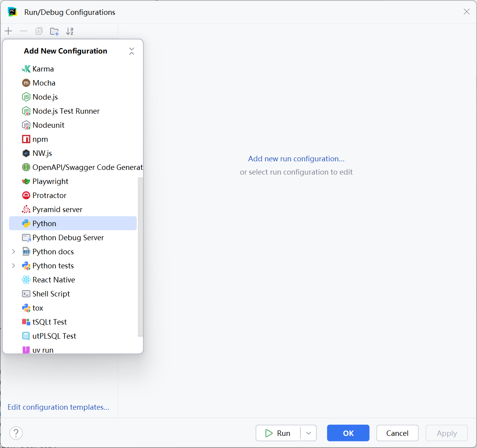The width and height of the screenshot is (477, 448).
Task: Click the New Folder toolbar icon
Action: tap(54, 31)
